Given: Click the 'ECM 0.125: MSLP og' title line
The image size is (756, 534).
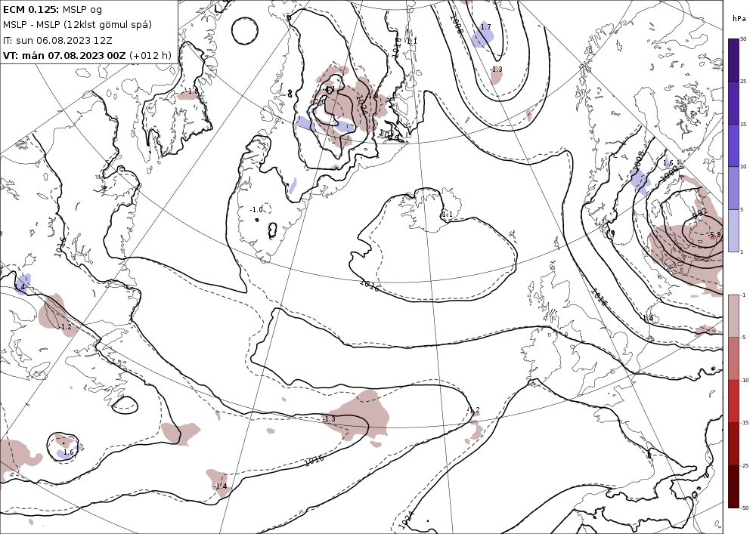Looking at the screenshot, I should 53,10.
